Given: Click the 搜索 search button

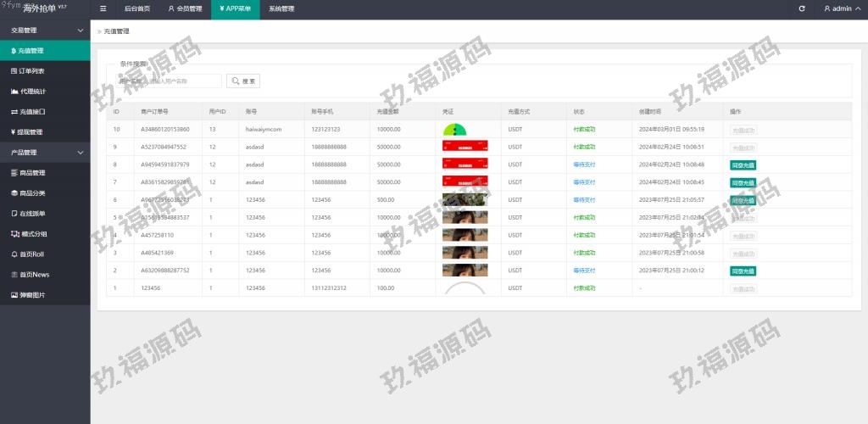Looking at the screenshot, I should pyautogui.click(x=242, y=81).
